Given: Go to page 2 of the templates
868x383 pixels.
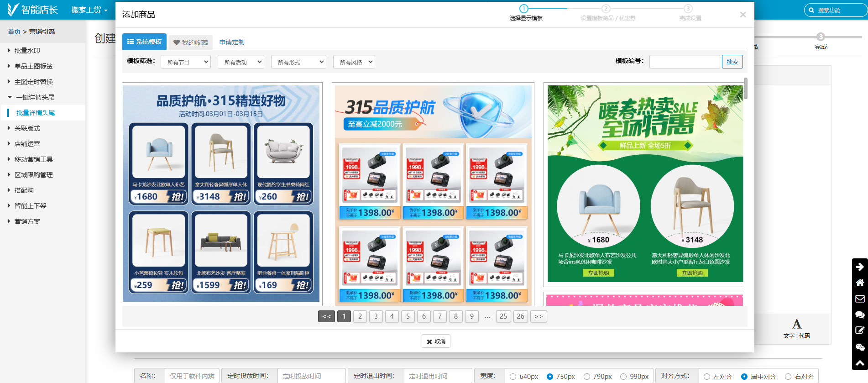Looking at the screenshot, I should pos(360,316).
